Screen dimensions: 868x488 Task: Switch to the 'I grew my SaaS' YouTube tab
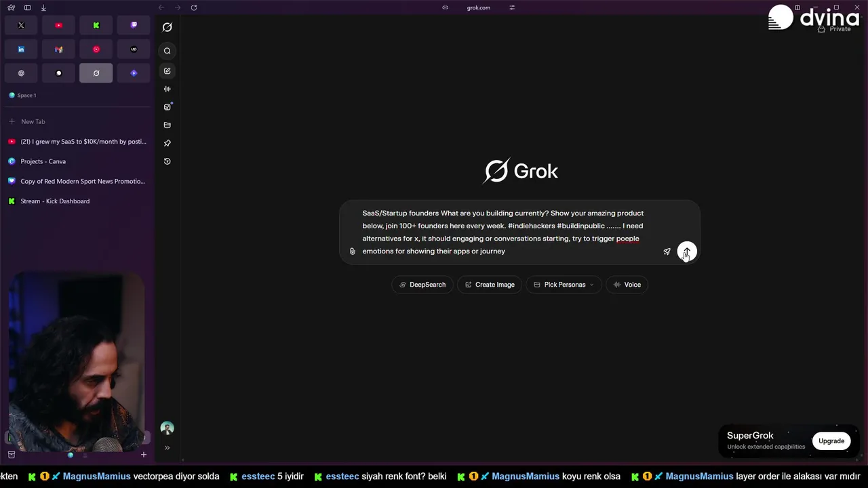coord(77,142)
